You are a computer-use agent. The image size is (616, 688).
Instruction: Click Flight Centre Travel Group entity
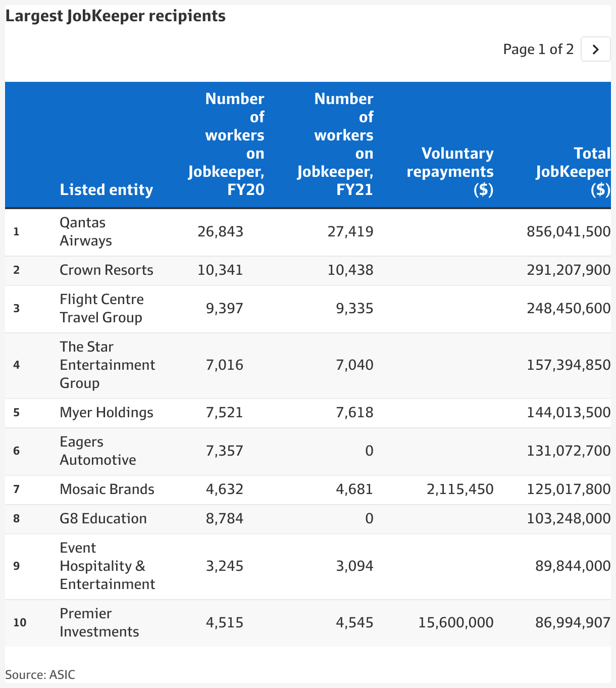coord(101,308)
